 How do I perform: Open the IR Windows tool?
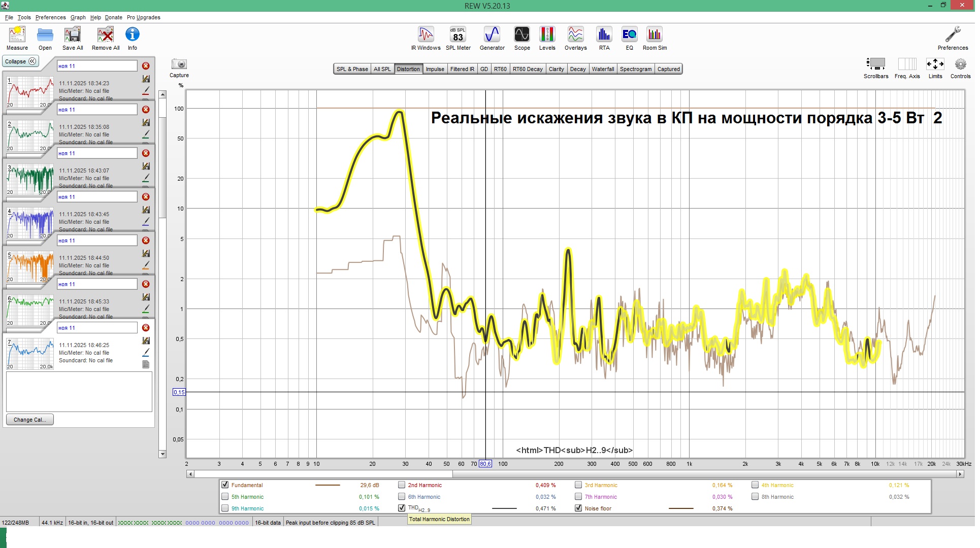pos(426,35)
